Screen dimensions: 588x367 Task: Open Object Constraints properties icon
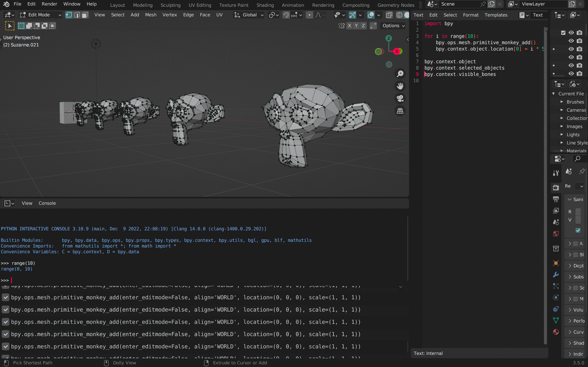[x=556, y=309]
